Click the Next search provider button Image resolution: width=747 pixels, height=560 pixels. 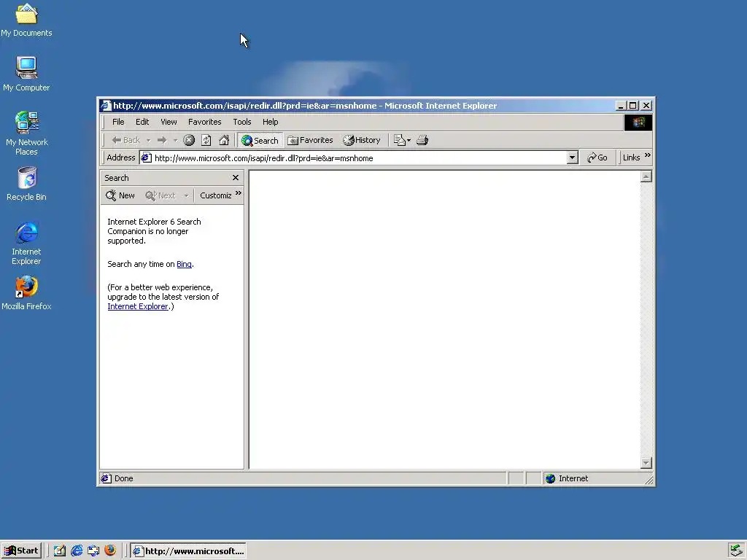coord(160,195)
